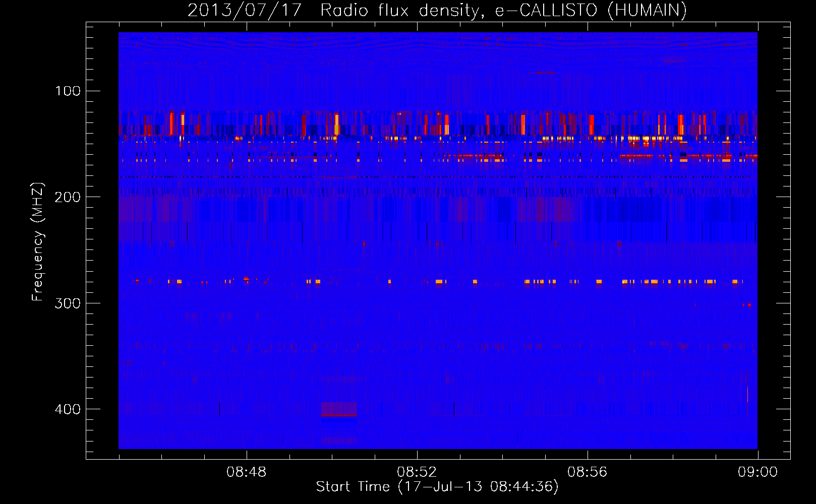
Task: Select the '200' frequency axis label
Action: click(68, 197)
